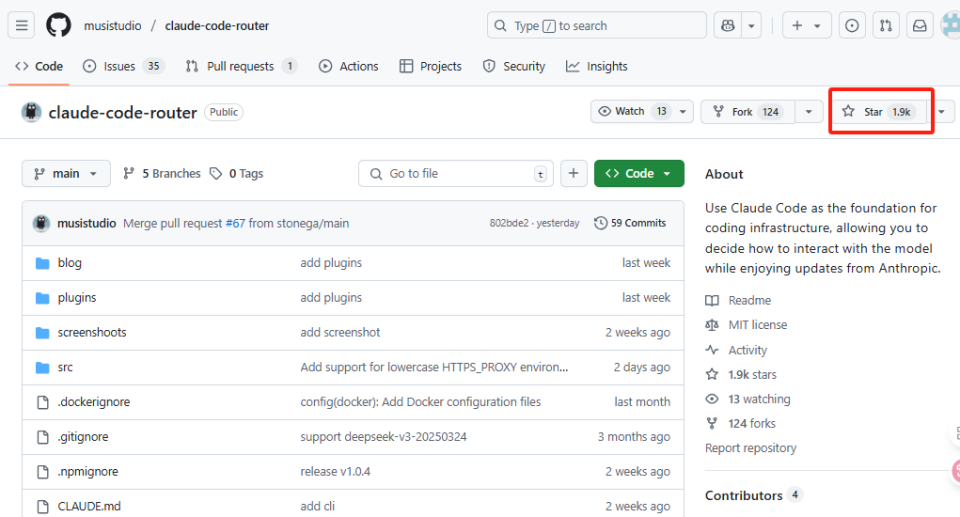Click the Go to file search field

click(x=456, y=173)
